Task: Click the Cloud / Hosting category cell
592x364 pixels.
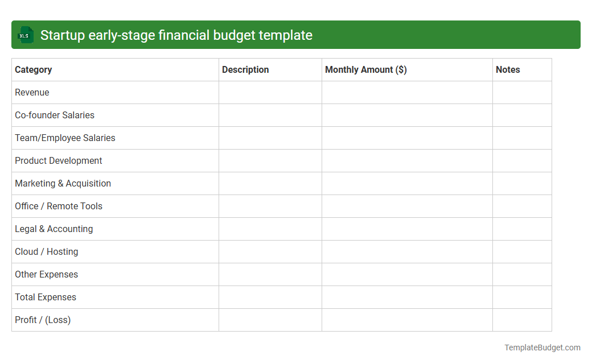Action: [46, 251]
